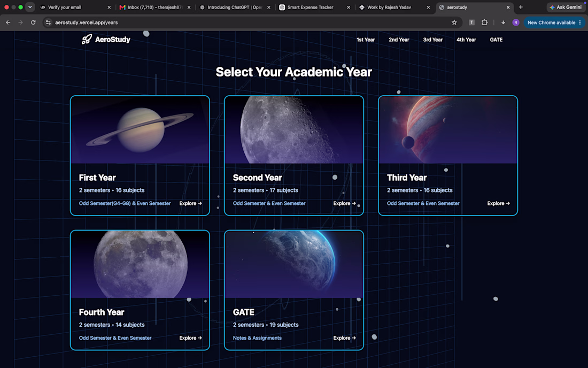This screenshot has height=368, width=588.
Task: Close the Introducing ChatGPT tab
Action: click(x=268, y=7)
